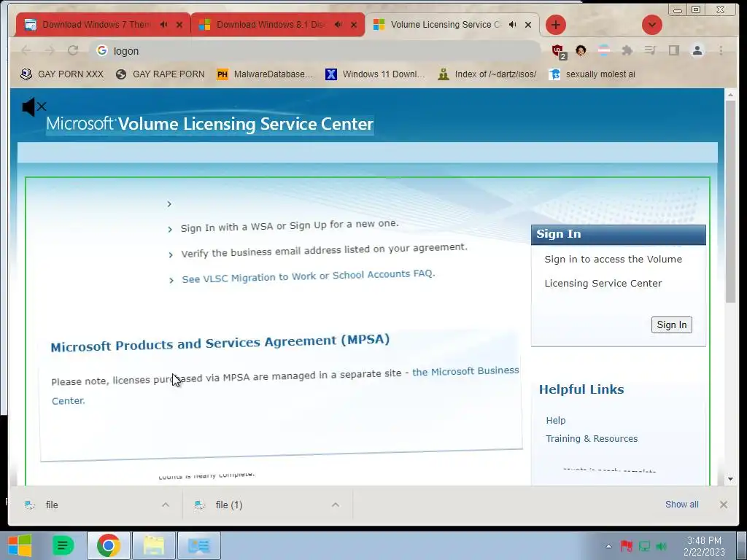Screen dimensions: 747x560
Task: Open the volume control in the tray
Action: click(x=661, y=545)
